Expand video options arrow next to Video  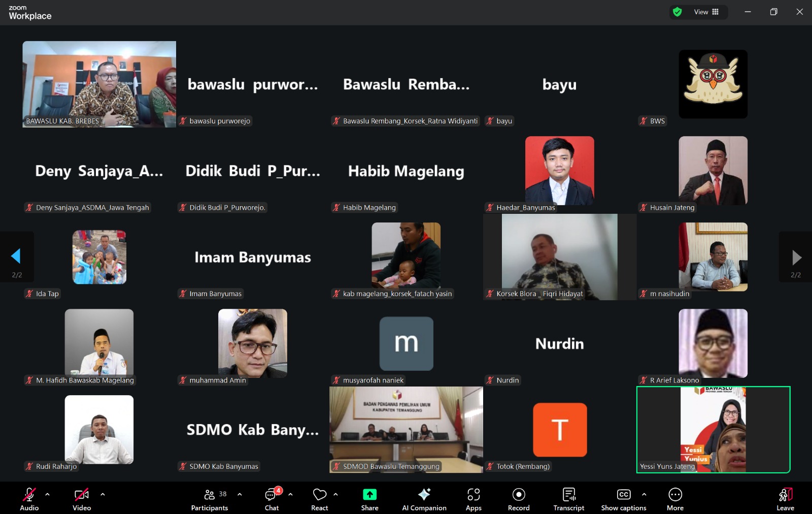point(103,494)
